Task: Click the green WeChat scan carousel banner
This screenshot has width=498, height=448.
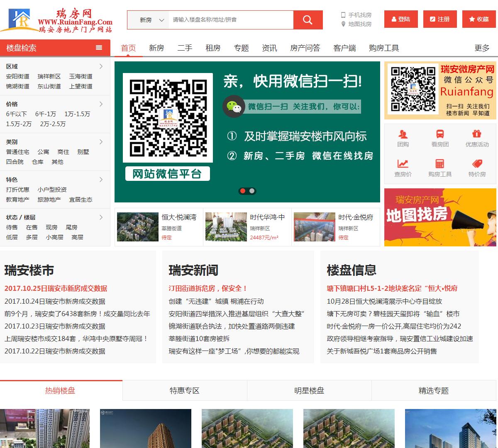Action: pyautogui.click(x=247, y=132)
